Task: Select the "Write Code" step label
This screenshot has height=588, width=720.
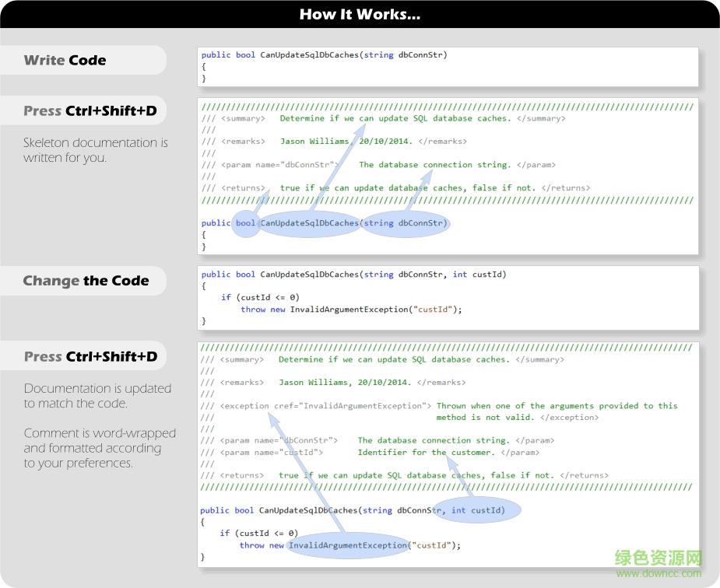Action: coord(65,60)
